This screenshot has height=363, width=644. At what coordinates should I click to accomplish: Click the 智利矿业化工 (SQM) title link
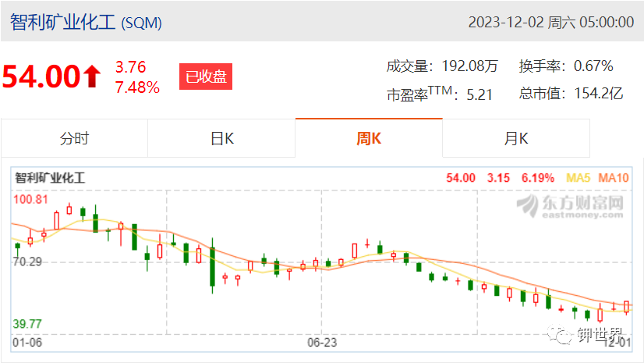click(x=86, y=22)
